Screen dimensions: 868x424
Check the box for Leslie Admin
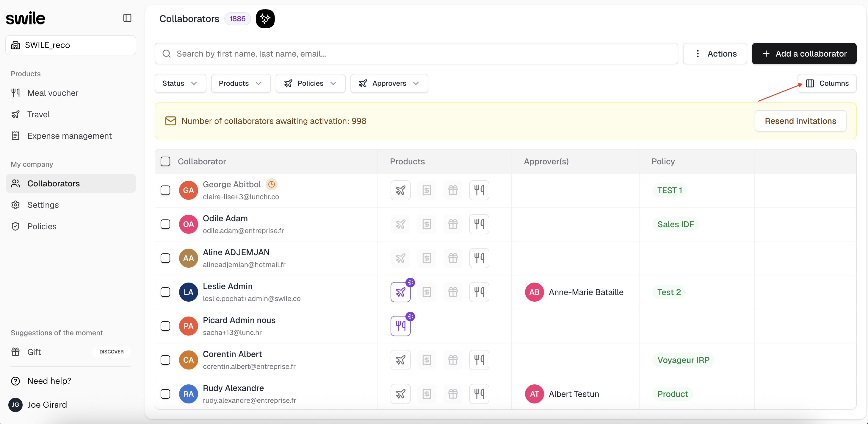point(165,292)
